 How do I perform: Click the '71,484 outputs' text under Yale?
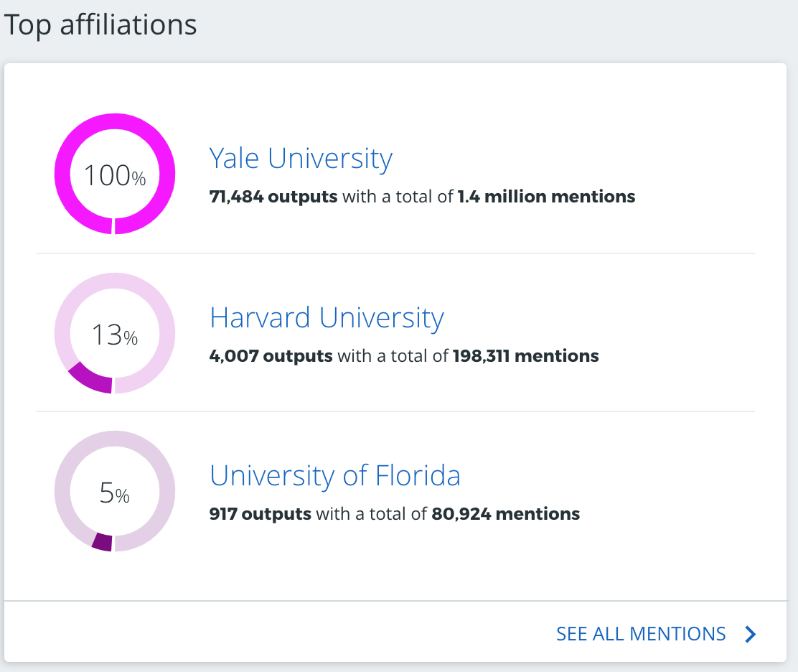[x=273, y=197]
